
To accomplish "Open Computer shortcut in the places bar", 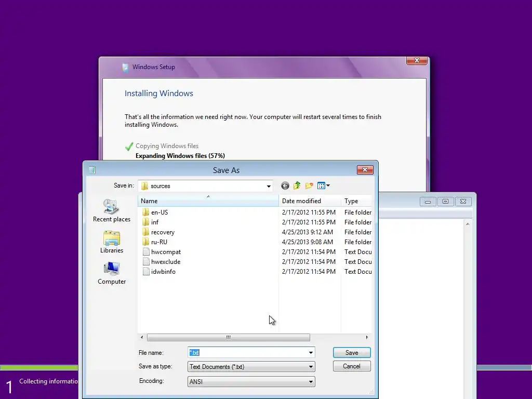I will (x=112, y=273).
